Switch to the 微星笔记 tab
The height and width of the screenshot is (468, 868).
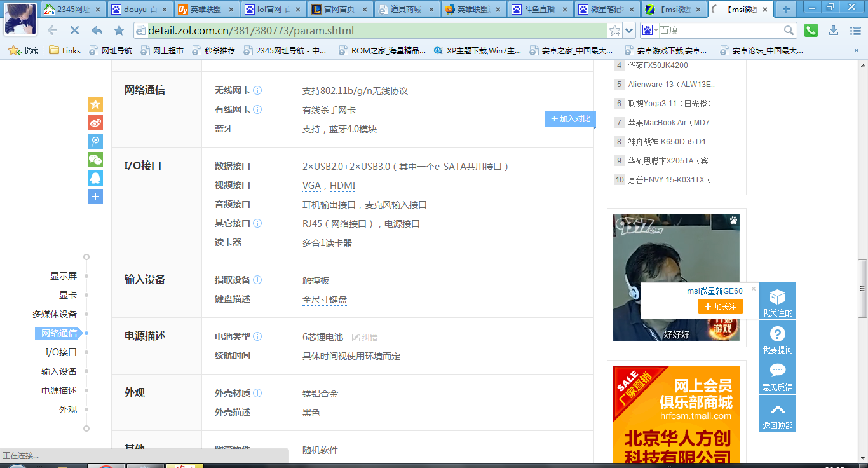[607, 10]
